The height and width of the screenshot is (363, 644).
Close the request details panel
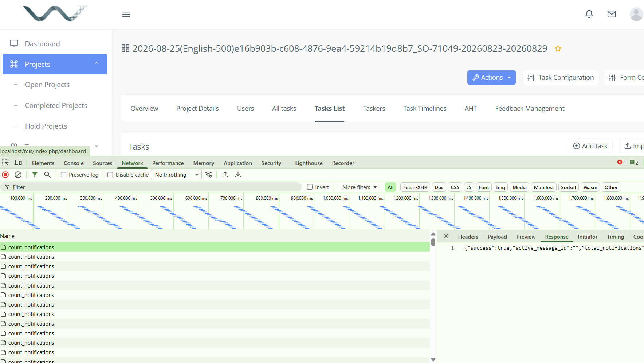(x=446, y=236)
